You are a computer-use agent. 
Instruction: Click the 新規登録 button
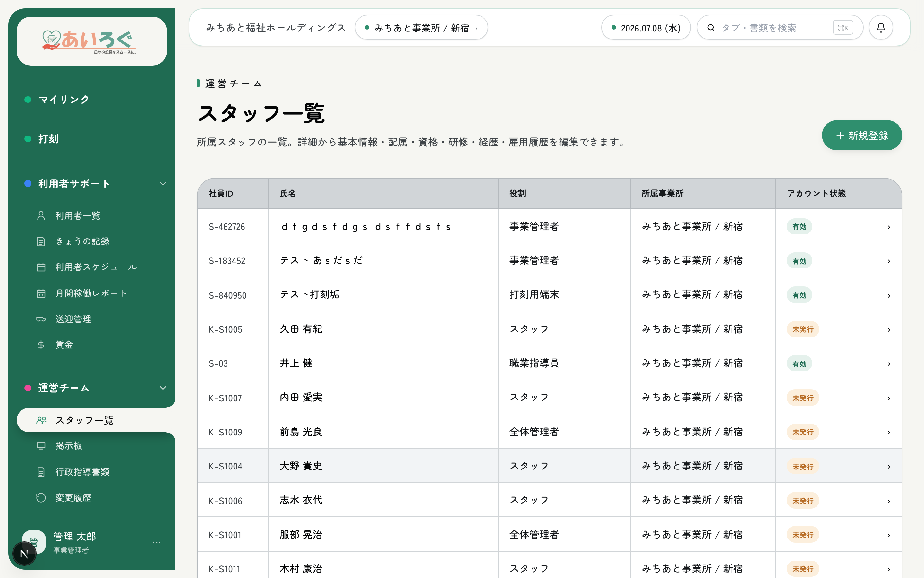(x=861, y=135)
